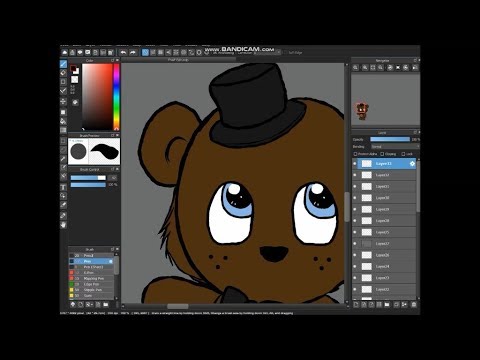The height and width of the screenshot is (360, 480).
Task: Select the Brush tool in left toolbar
Action: (x=63, y=64)
